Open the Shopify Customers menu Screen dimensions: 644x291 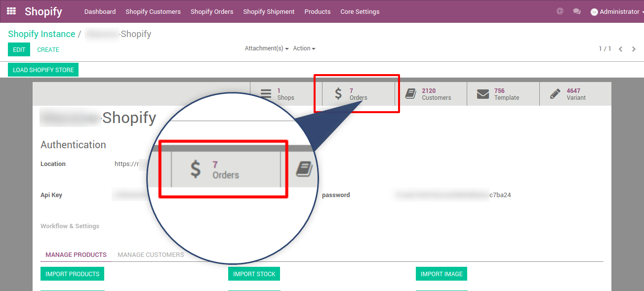tap(153, 11)
